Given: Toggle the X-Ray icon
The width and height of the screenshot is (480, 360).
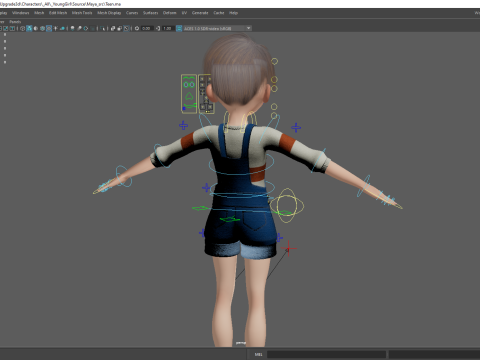Looking at the screenshot, I should tap(113, 28).
